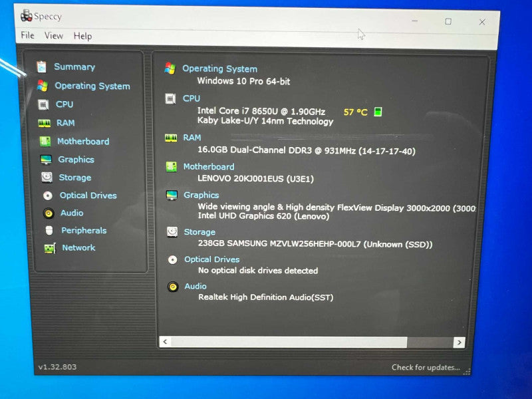The image size is (532, 399).
Task: Switch to Peripherals section in sidebar
Action: pyautogui.click(x=84, y=230)
